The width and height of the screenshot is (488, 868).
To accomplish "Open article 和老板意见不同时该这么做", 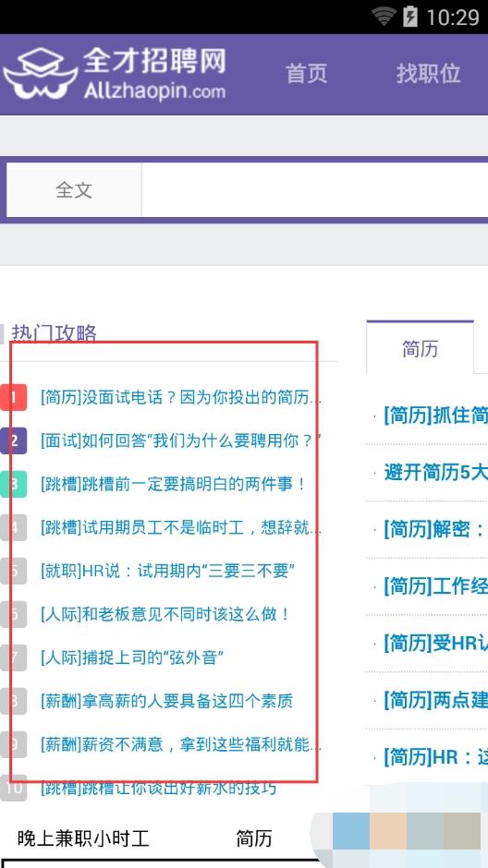I will 165,614.
